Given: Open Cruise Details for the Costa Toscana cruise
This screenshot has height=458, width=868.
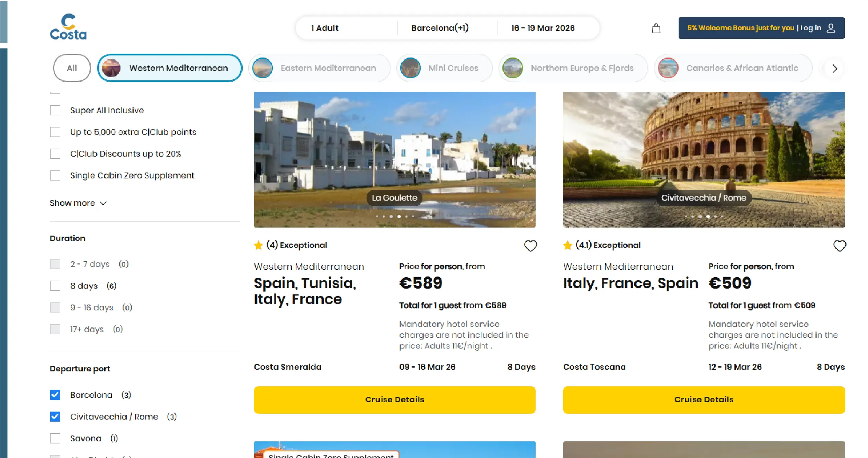Looking at the screenshot, I should coord(704,399).
